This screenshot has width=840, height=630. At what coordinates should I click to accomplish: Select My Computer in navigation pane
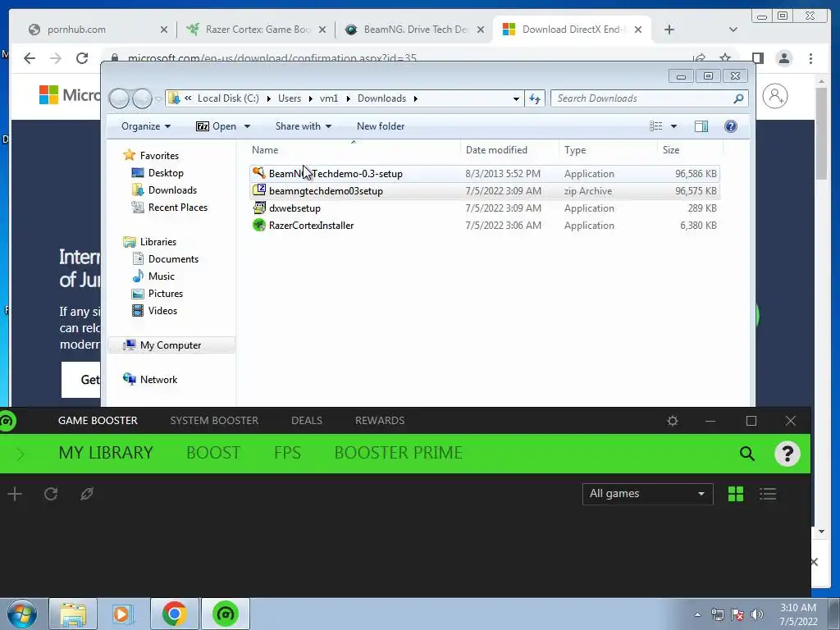point(171,345)
